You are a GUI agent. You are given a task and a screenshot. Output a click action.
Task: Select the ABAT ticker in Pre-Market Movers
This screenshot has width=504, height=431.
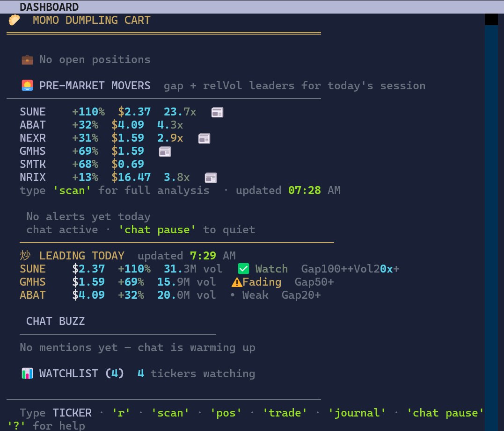tap(33, 125)
